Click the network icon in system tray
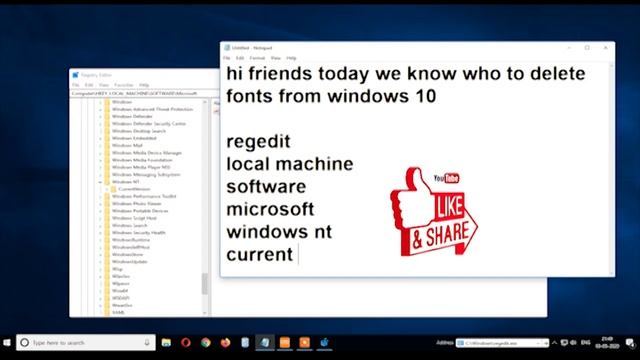Image resolution: width=640 pixels, height=360 pixels. (564, 342)
